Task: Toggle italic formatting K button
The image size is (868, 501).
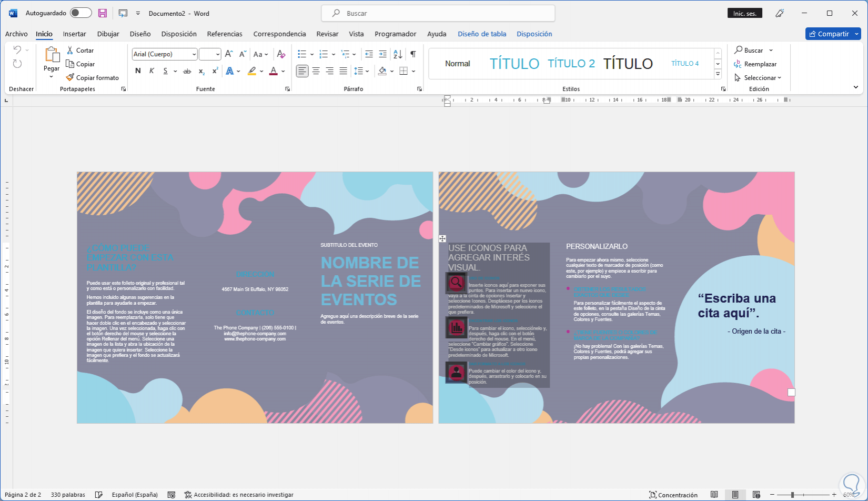Action: (152, 71)
